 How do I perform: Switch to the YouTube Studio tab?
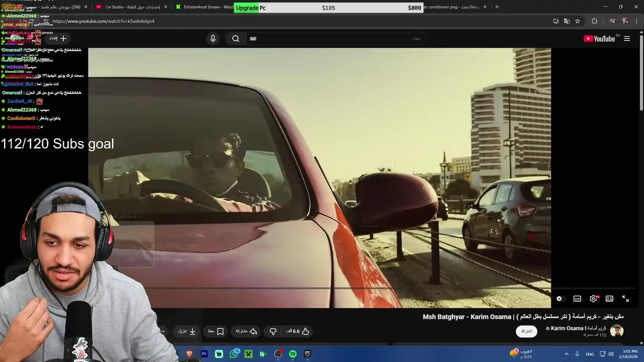(x=131, y=7)
